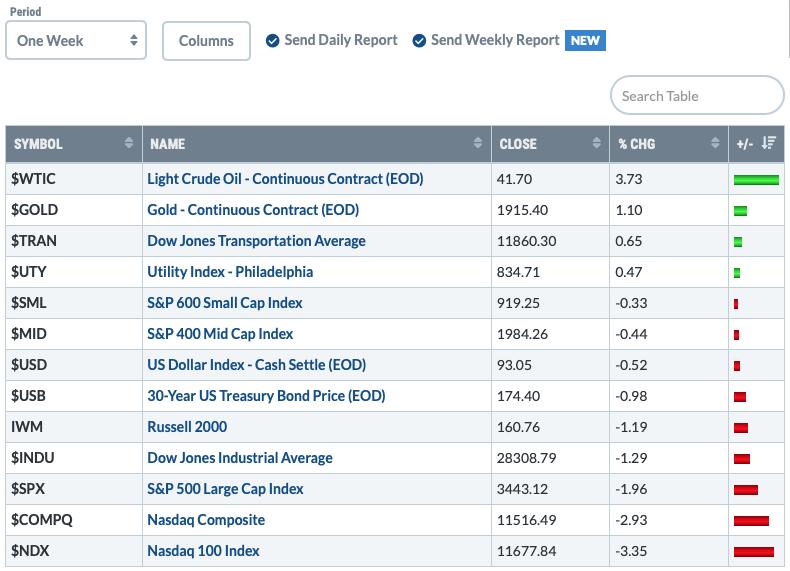Click the green bar for $WTIC
This screenshot has height=571, width=790.
[x=756, y=179]
